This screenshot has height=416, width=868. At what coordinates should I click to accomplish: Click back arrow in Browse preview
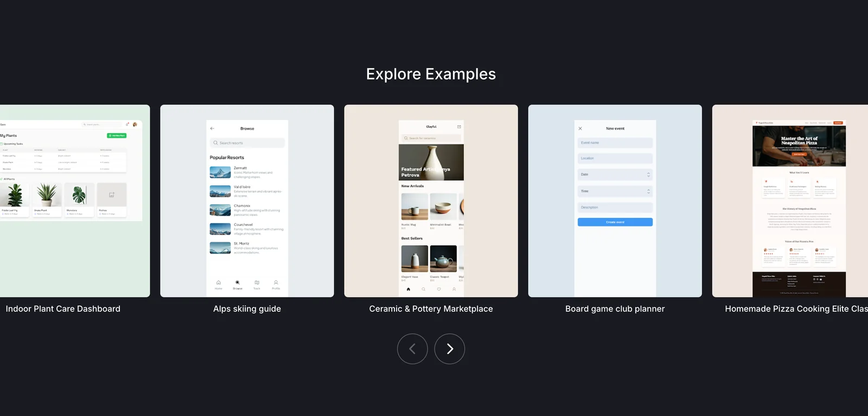coord(212,129)
